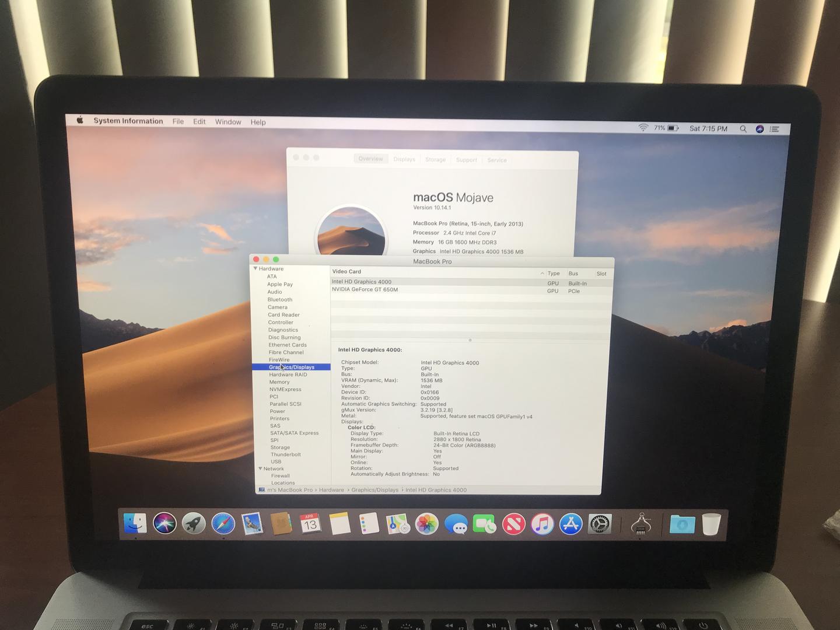Switch to Service tab in About window
Viewport: 840px width, 630px height.
pos(497,160)
